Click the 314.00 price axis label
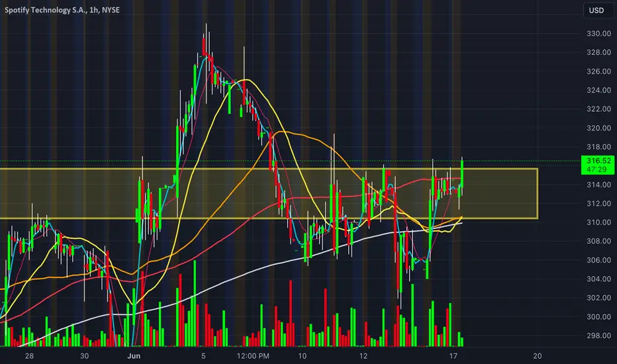 point(598,185)
